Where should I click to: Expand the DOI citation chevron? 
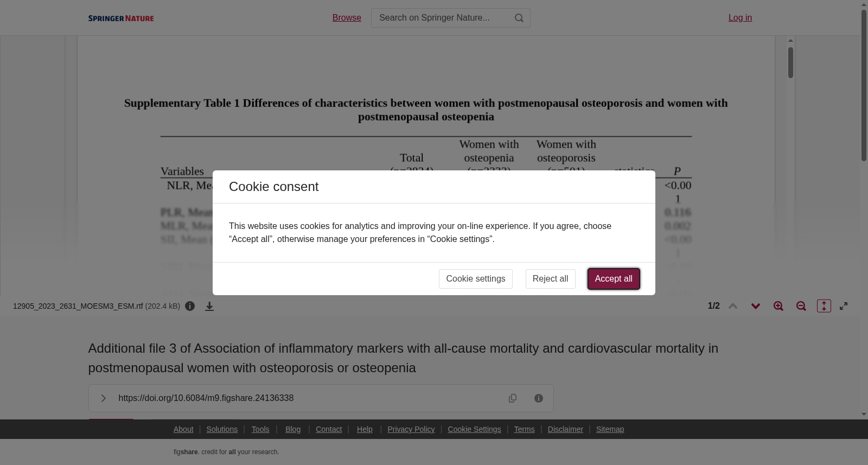point(103,398)
